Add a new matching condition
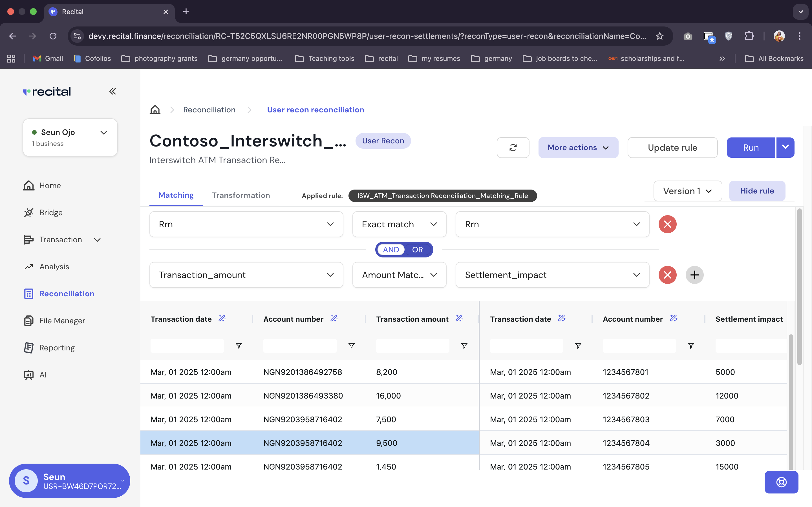Viewport: 812px width, 507px height. pyautogui.click(x=694, y=275)
